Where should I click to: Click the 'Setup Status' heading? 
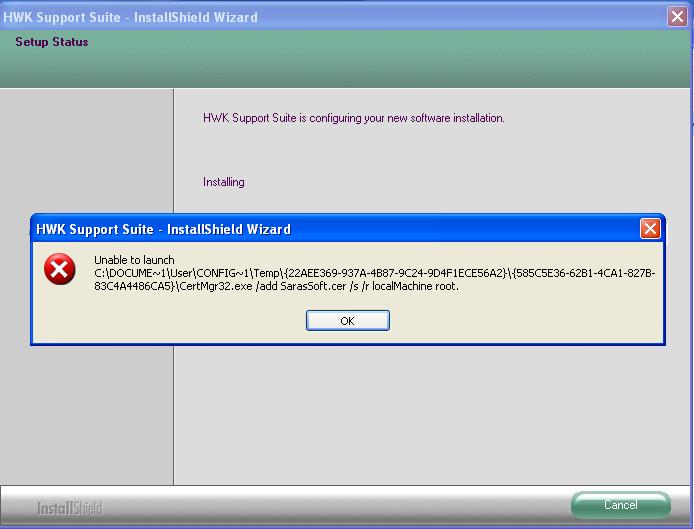[52, 42]
